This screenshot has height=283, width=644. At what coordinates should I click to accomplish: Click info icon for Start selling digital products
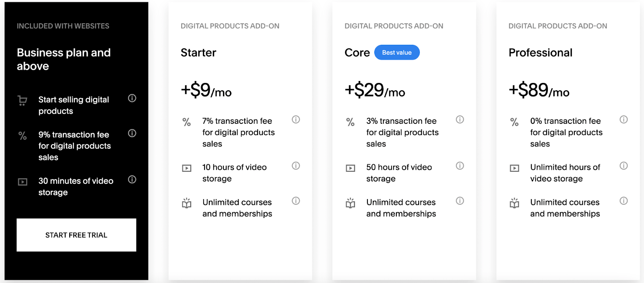(132, 98)
